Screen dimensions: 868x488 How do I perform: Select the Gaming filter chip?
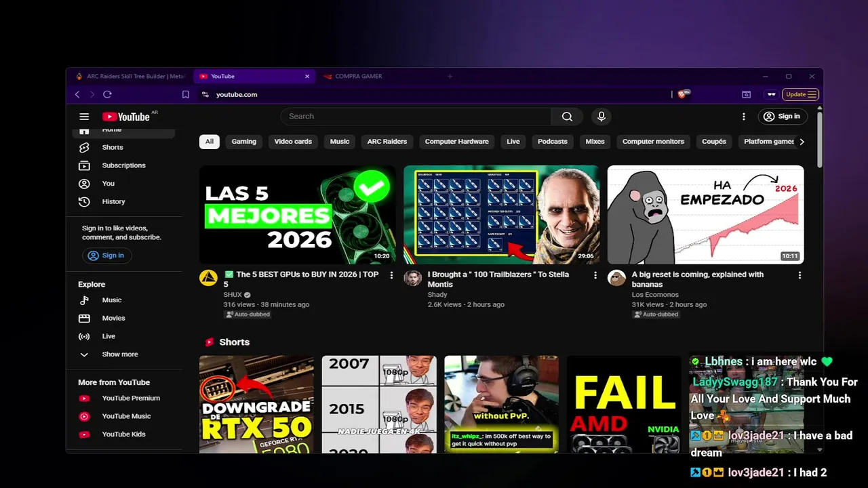[x=244, y=142]
